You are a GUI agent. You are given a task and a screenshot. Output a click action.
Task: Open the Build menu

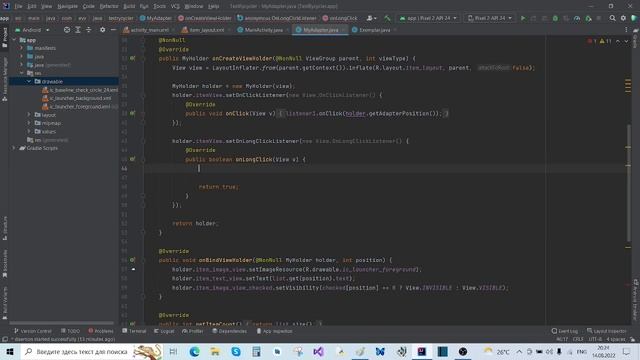(x=129, y=6)
